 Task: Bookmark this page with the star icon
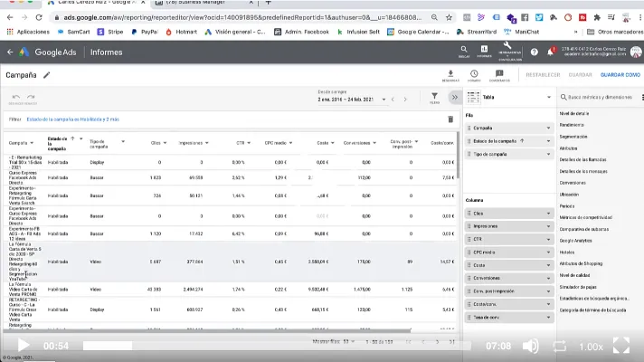click(449, 18)
